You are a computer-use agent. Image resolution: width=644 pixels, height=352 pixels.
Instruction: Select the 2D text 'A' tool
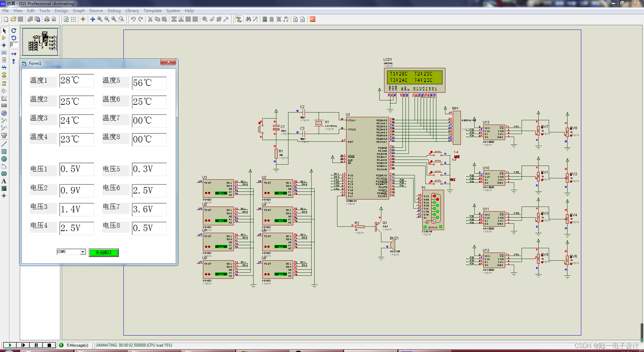pos(4,181)
